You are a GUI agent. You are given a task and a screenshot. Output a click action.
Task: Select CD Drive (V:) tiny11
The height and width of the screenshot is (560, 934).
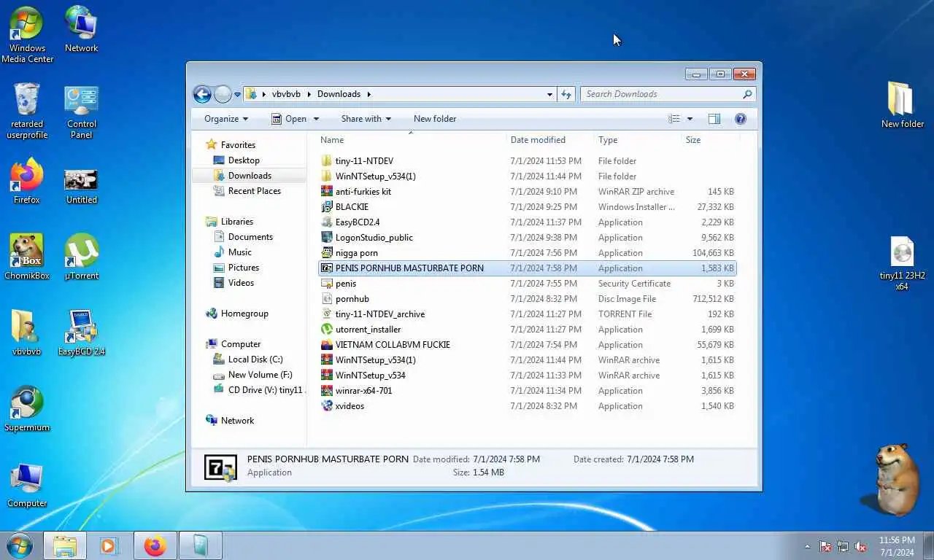pyautogui.click(x=264, y=390)
